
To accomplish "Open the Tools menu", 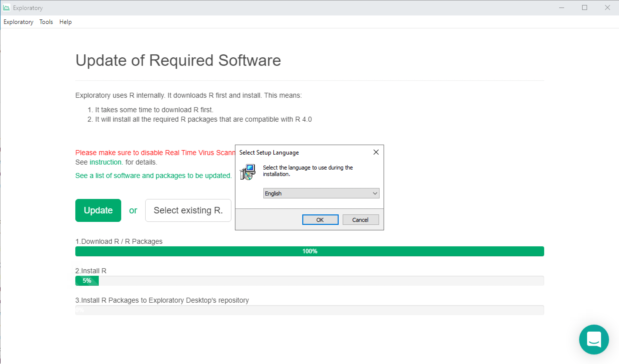I will (x=46, y=22).
